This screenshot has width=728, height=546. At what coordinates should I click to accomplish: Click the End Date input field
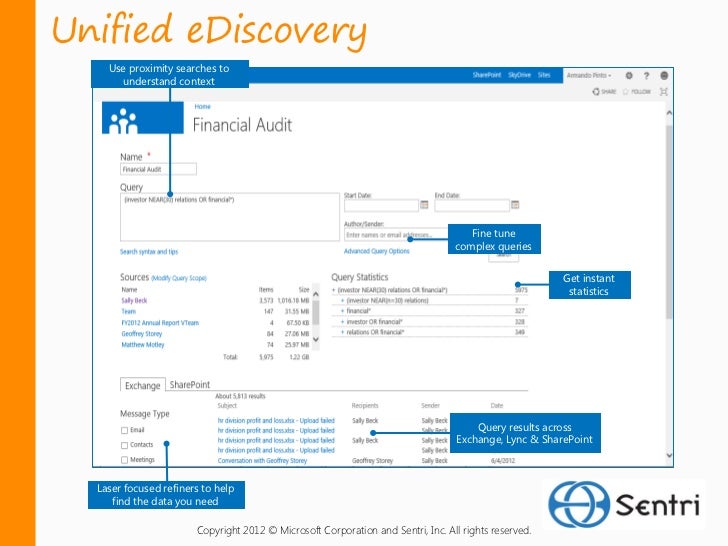[472, 205]
